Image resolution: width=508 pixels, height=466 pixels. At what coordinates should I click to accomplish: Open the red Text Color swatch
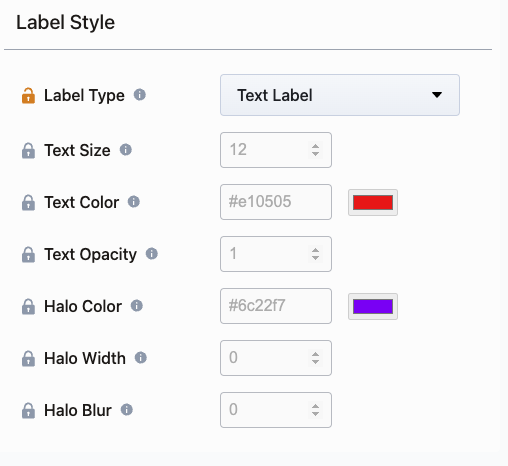pos(373,202)
